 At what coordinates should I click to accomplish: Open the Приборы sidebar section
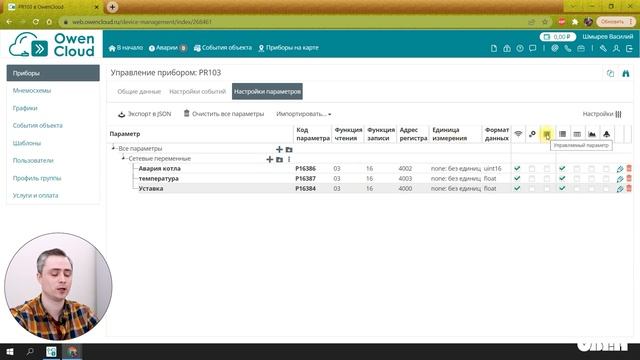[x=53, y=73]
